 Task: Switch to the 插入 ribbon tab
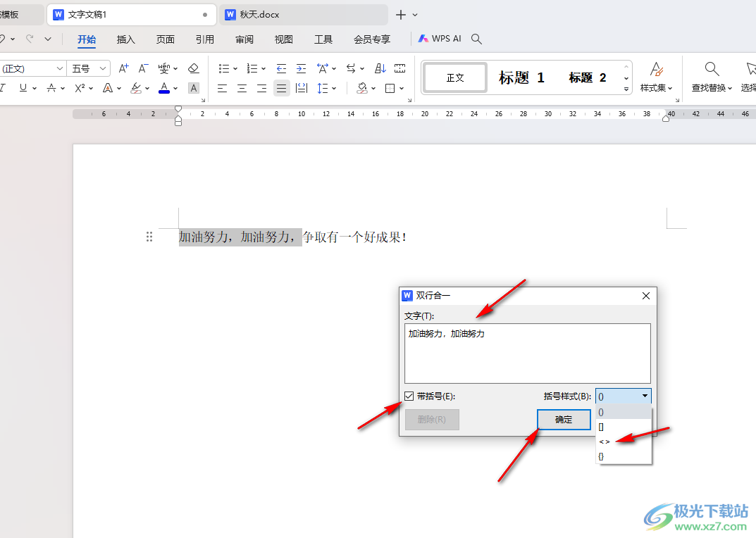pos(125,39)
